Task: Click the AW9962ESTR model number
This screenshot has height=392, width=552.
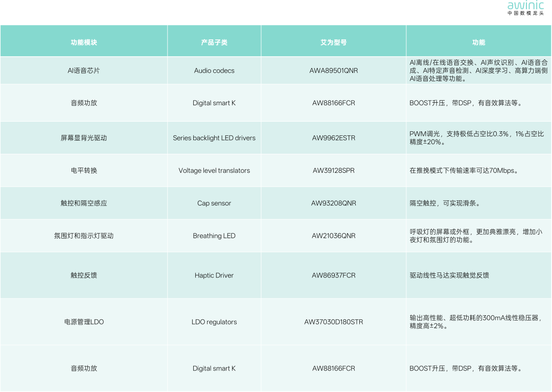Action: pyautogui.click(x=333, y=137)
